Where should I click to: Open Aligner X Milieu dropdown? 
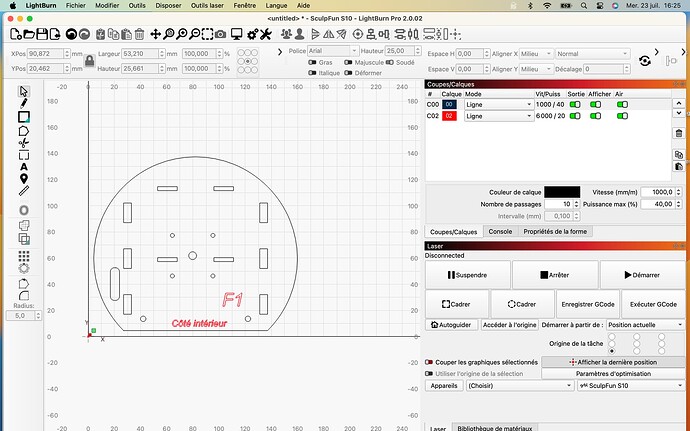[536, 54]
